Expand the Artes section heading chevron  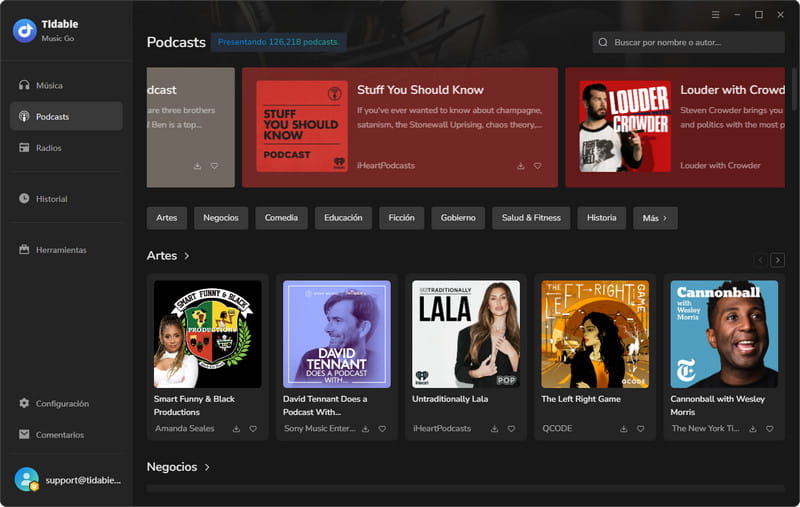pos(187,256)
